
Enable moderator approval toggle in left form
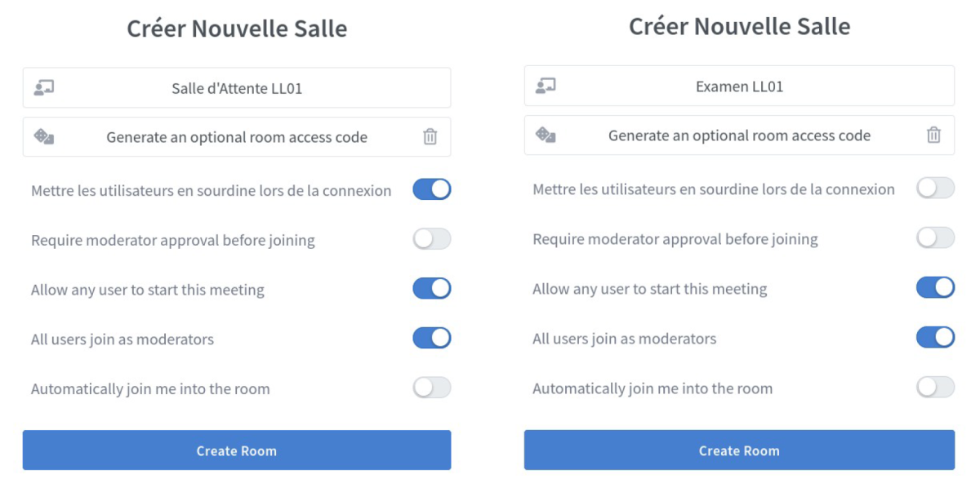point(432,240)
